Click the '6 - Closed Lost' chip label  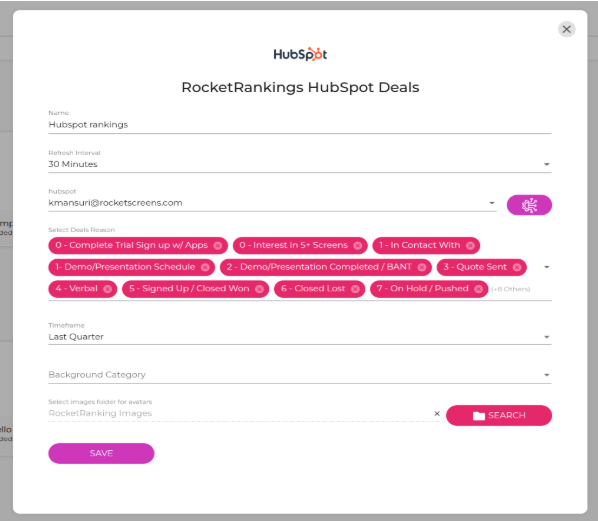tap(313, 289)
